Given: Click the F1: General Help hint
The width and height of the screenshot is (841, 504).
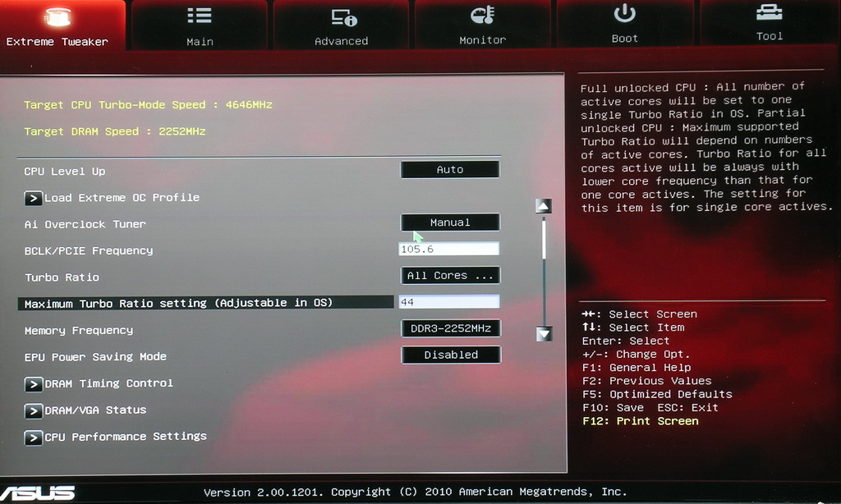Looking at the screenshot, I should coord(636,367).
